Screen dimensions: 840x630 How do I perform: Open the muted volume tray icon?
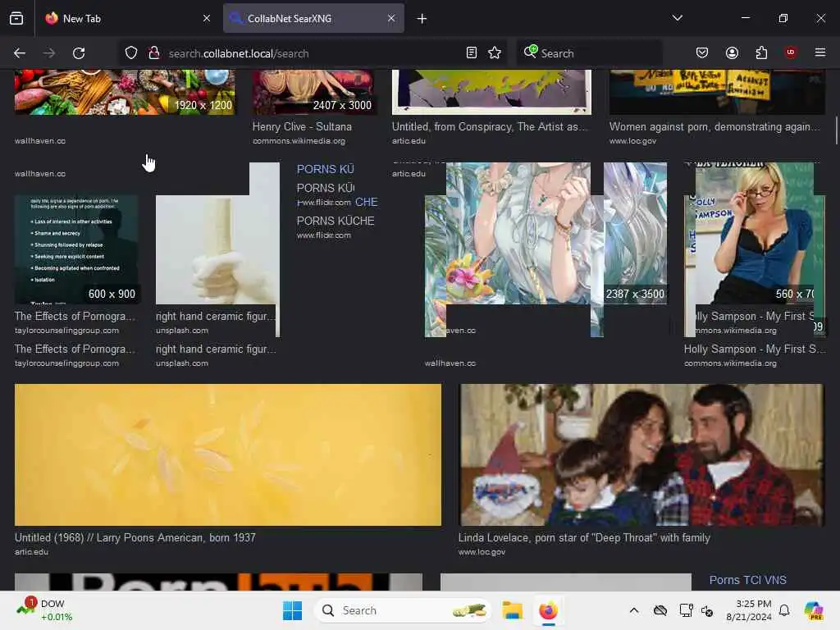[707, 610]
